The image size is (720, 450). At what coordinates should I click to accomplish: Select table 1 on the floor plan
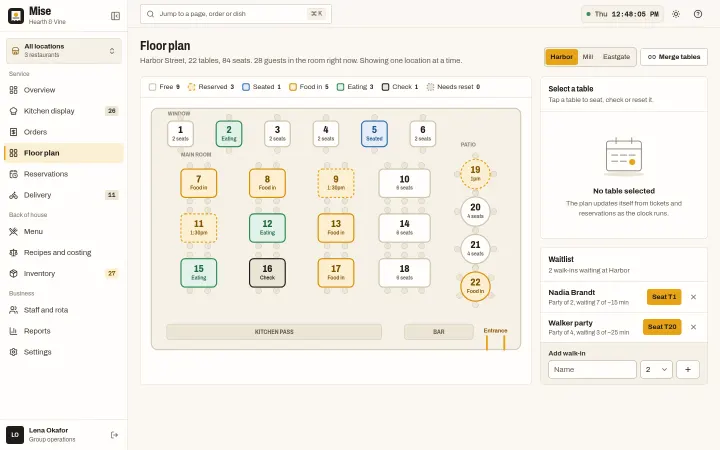[180, 134]
